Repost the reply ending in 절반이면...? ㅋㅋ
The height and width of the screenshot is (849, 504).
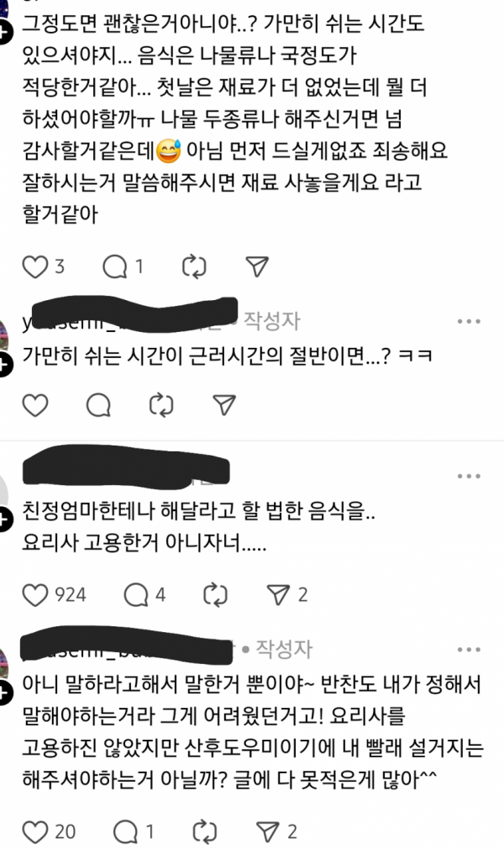(x=161, y=405)
